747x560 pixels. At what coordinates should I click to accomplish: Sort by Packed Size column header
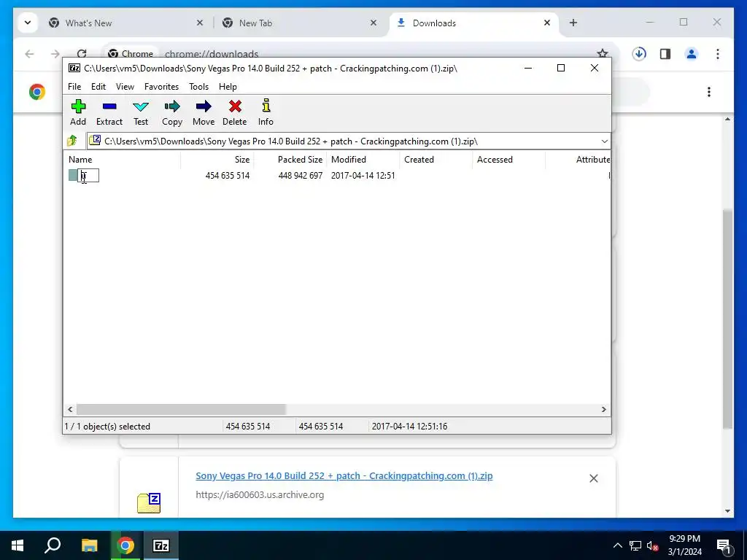coord(290,160)
